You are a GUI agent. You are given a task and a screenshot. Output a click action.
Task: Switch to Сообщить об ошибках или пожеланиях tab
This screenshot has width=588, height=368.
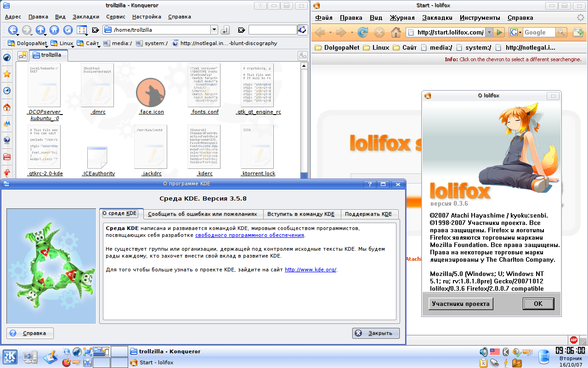point(203,214)
